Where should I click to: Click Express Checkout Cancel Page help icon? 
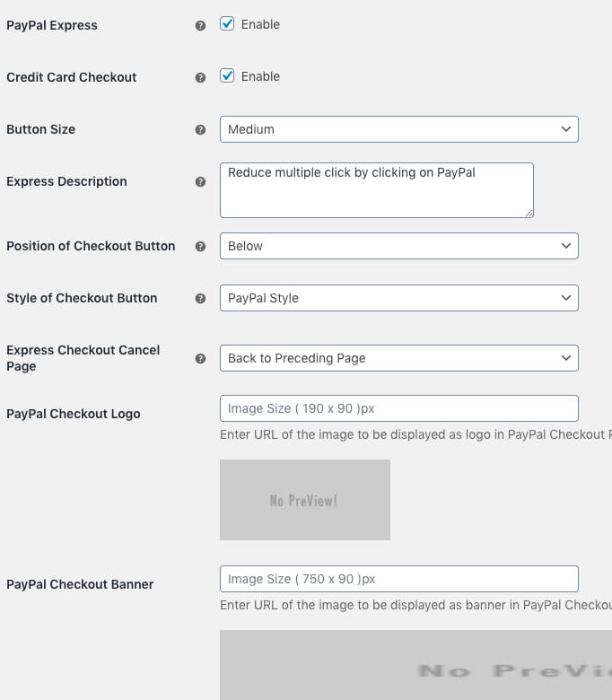pos(201,358)
